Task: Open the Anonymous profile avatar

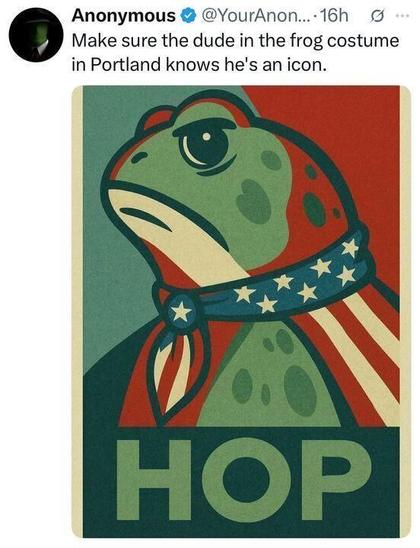Action: [x=36, y=35]
